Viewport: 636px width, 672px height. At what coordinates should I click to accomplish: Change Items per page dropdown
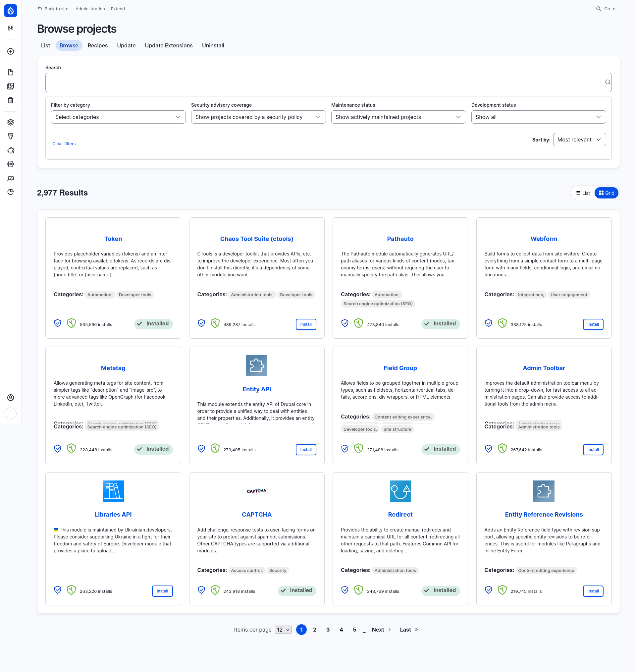[x=283, y=630]
